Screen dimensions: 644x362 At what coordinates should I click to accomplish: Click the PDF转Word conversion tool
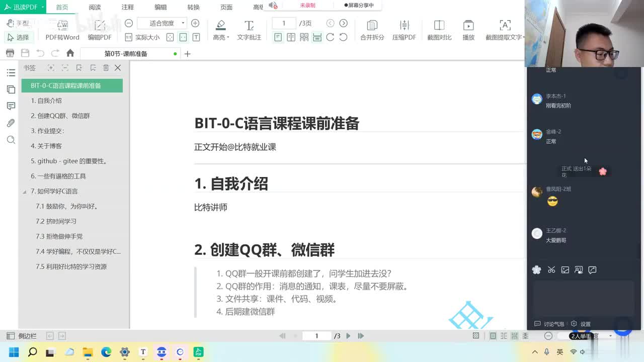click(x=62, y=30)
